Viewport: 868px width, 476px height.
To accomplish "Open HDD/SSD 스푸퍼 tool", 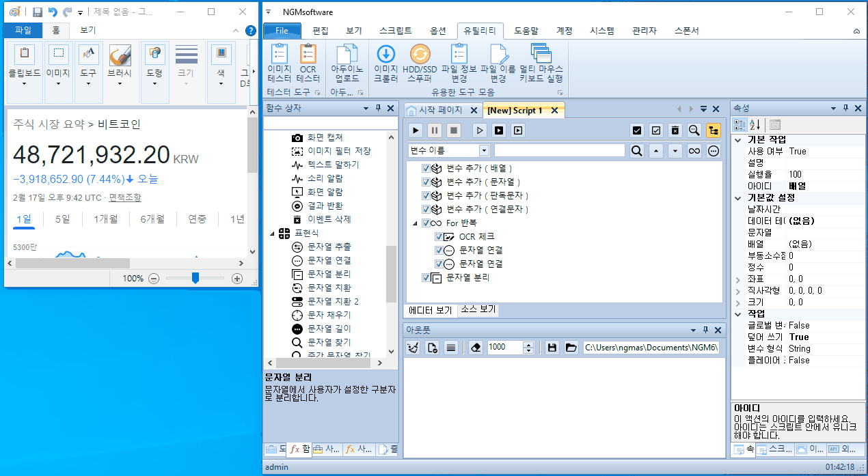I will point(420,64).
